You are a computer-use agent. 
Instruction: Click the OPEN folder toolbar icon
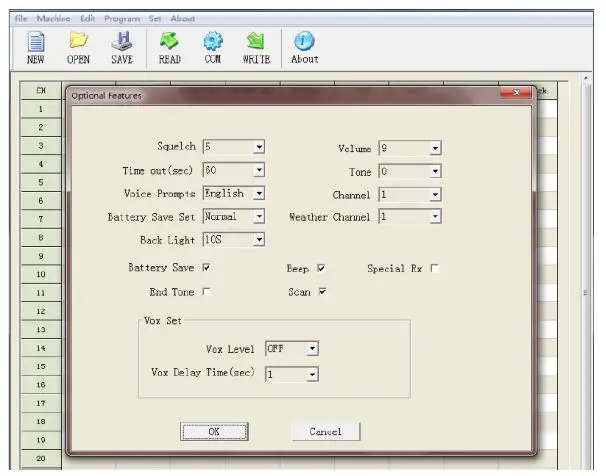[x=78, y=48]
